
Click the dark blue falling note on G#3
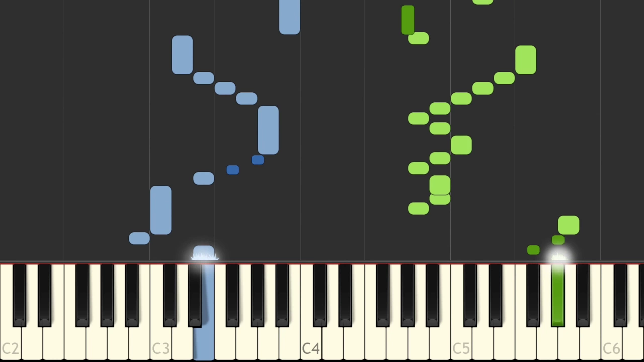coord(258,160)
